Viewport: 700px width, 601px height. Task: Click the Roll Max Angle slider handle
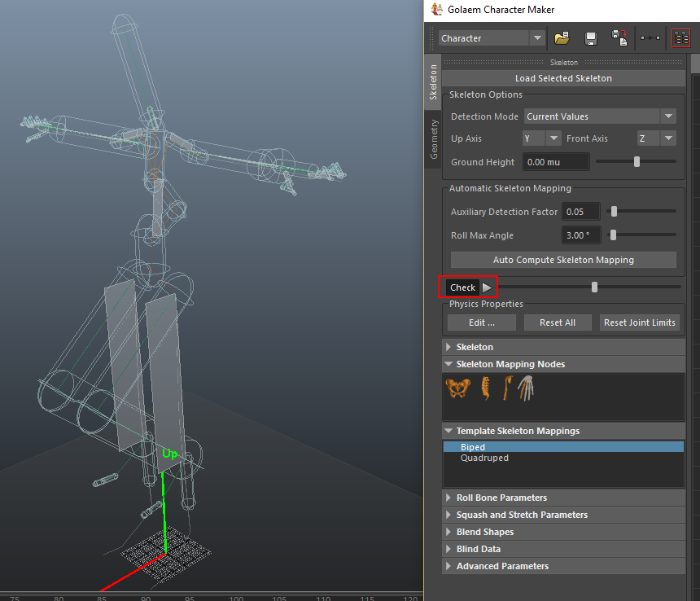click(x=614, y=235)
